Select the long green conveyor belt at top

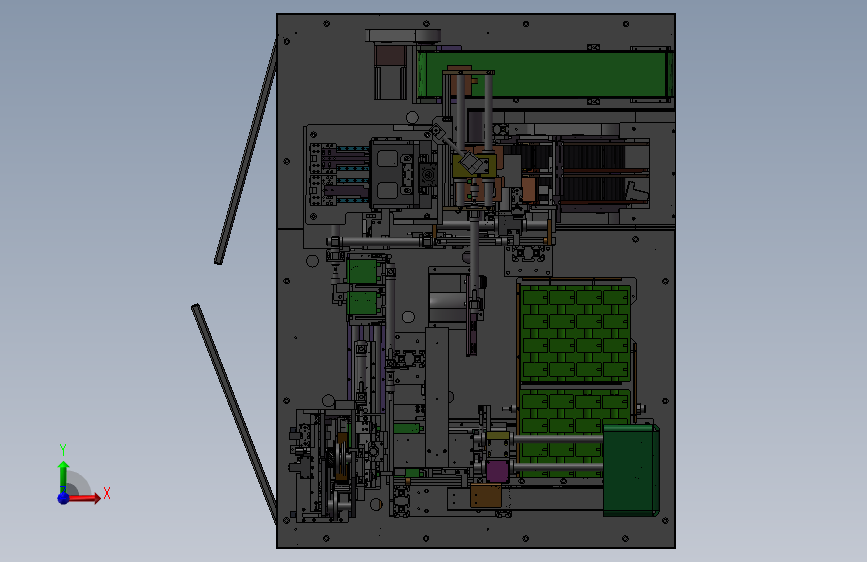[545, 75]
